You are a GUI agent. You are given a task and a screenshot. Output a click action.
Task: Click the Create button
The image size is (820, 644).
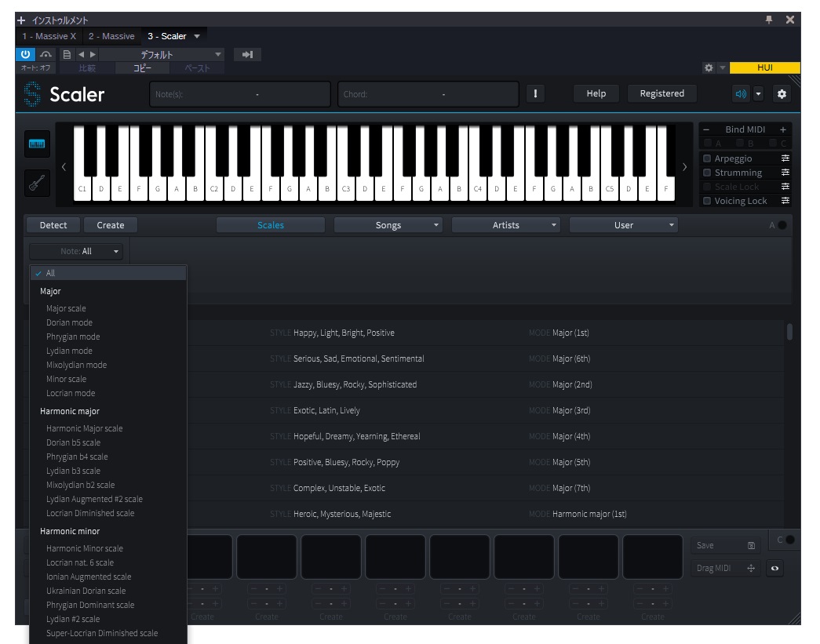[x=111, y=225]
